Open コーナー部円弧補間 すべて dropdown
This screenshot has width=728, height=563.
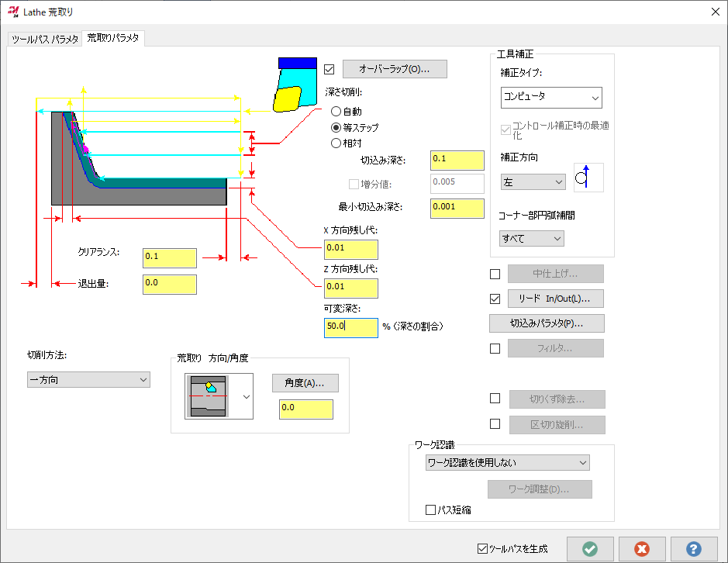coord(532,238)
